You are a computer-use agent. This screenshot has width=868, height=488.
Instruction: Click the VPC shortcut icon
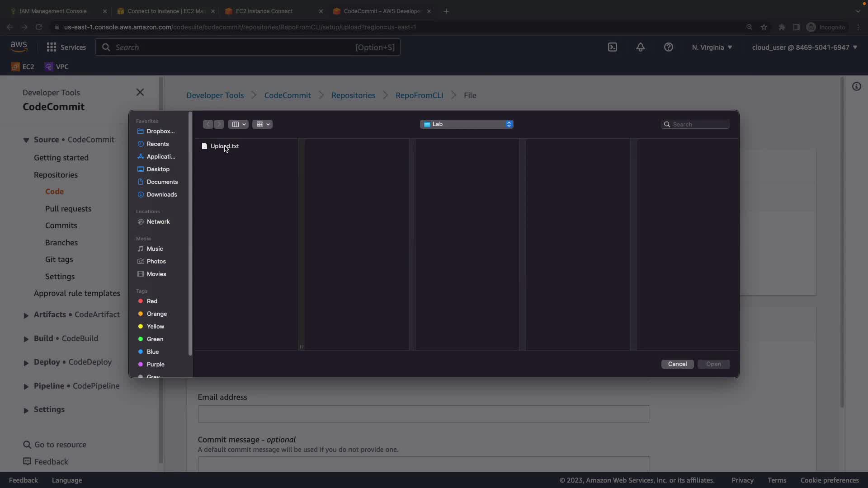tap(49, 66)
